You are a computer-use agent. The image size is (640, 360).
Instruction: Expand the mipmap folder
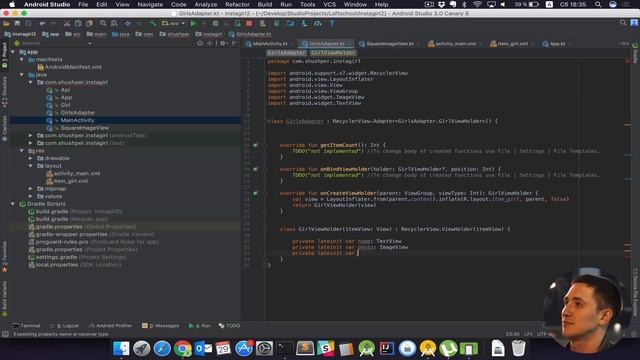click(x=31, y=189)
